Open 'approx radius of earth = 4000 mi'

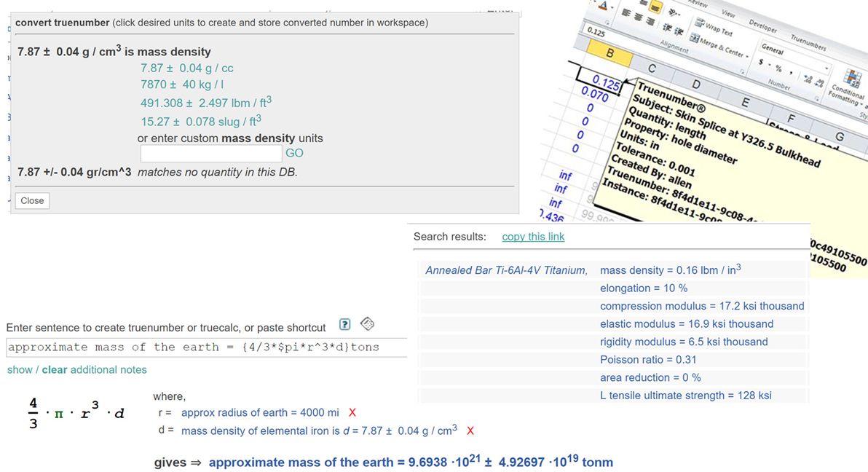[x=260, y=413]
